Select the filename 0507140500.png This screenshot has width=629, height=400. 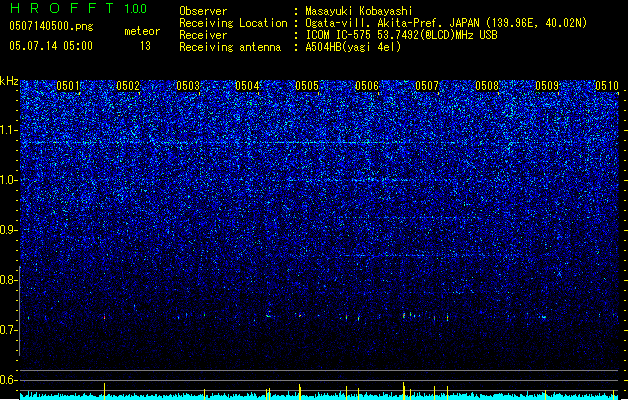tap(51, 26)
